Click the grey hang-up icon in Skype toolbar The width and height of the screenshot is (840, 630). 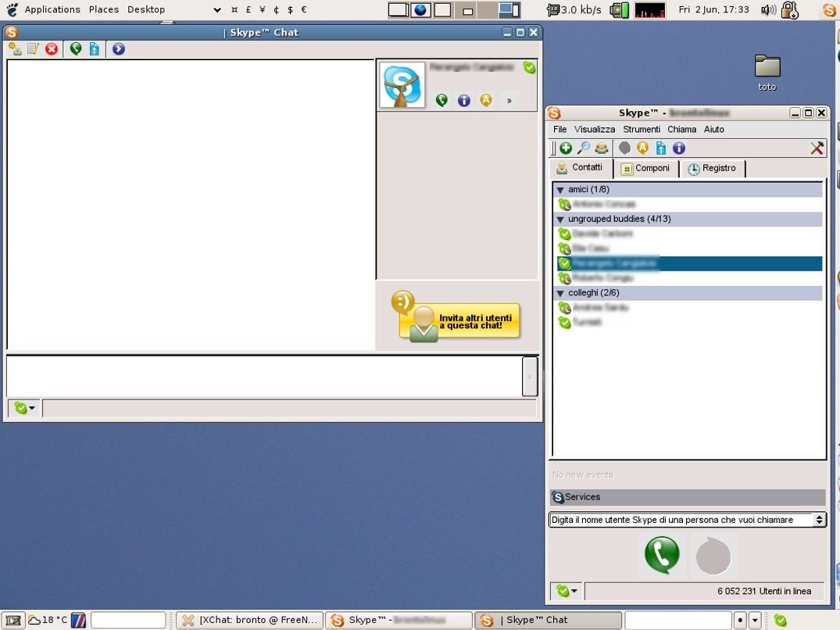click(x=624, y=149)
